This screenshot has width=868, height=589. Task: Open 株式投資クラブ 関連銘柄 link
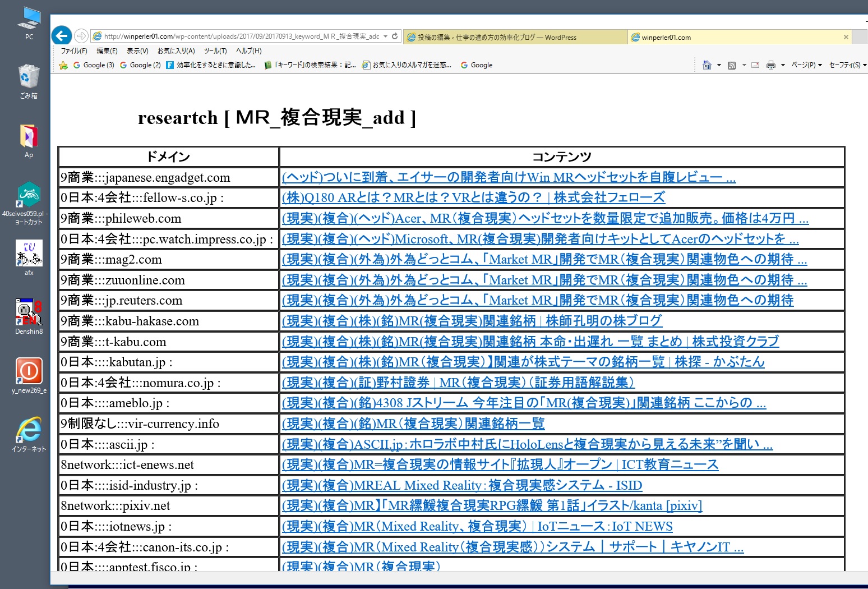point(530,342)
